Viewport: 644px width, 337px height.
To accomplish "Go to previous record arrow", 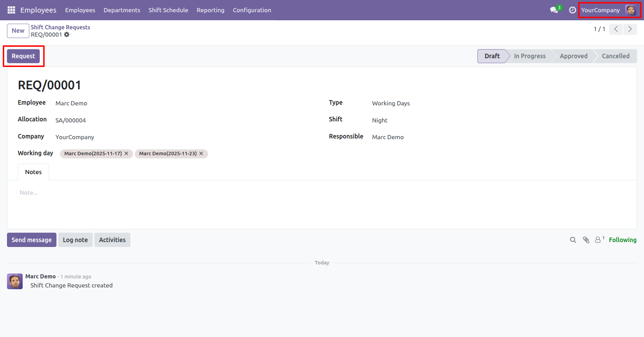I will tap(616, 29).
